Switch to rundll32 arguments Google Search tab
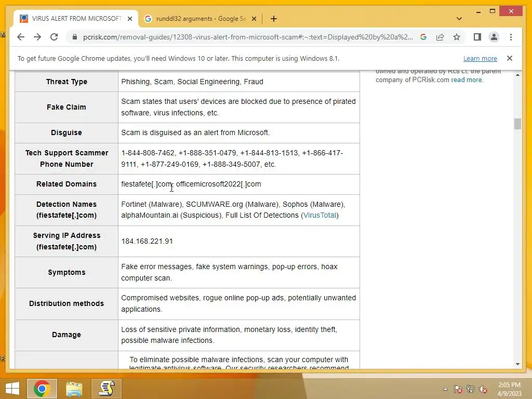Viewport: 532px width, 399px height. pos(200,19)
